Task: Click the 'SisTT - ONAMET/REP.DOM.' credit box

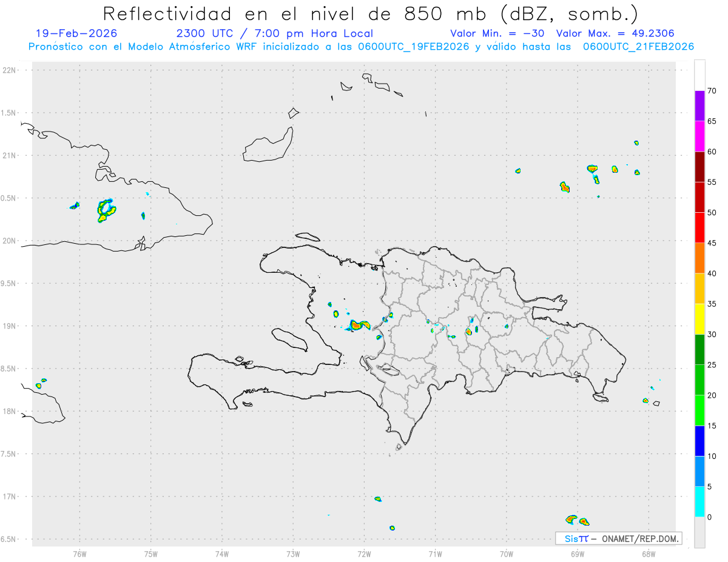Action: click(x=618, y=538)
